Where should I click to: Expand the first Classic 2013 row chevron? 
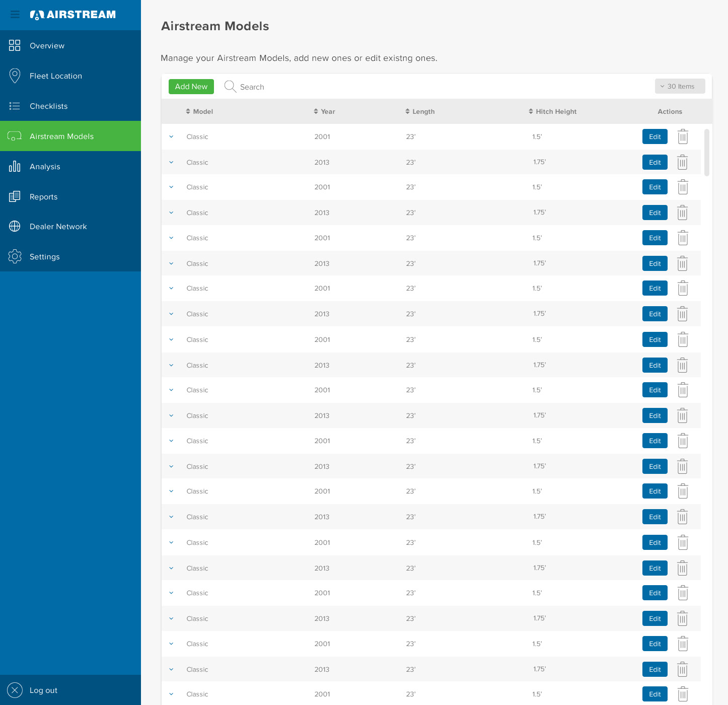point(171,162)
